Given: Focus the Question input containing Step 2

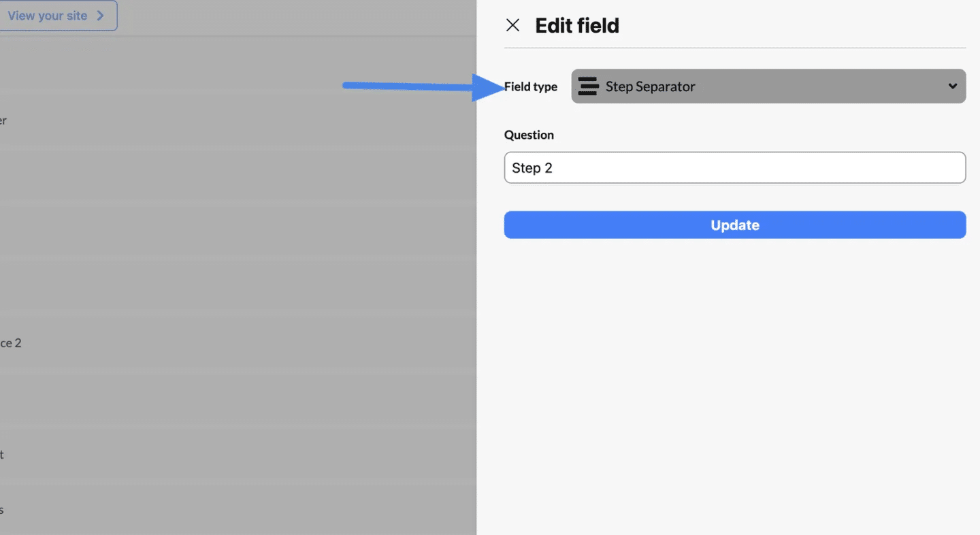Looking at the screenshot, I should [x=734, y=168].
